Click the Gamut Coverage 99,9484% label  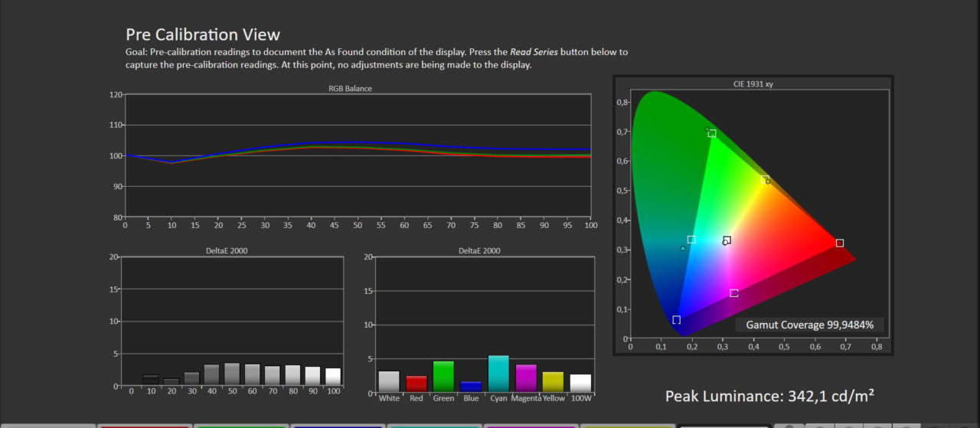pos(810,325)
